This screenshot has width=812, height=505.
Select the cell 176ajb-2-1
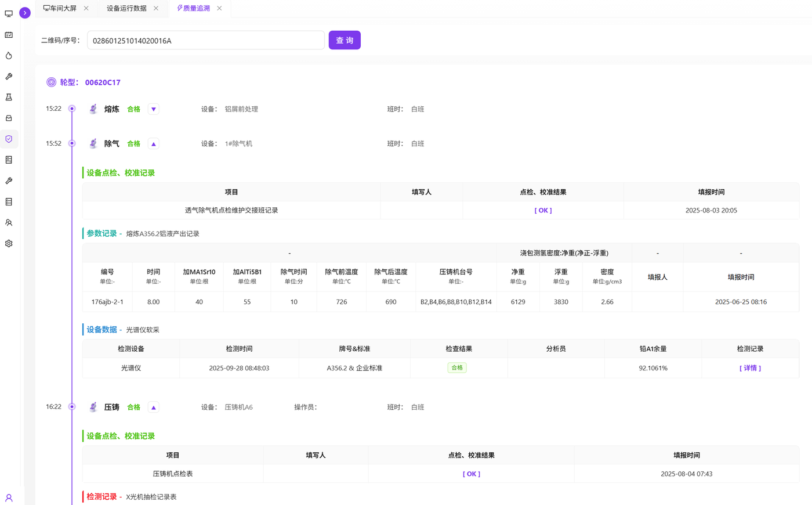[x=107, y=302]
